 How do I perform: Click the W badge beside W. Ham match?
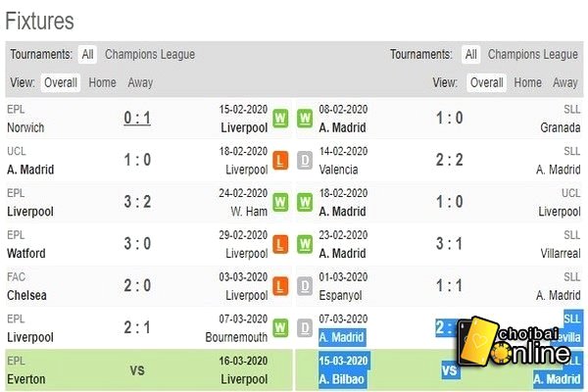(x=280, y=203)
